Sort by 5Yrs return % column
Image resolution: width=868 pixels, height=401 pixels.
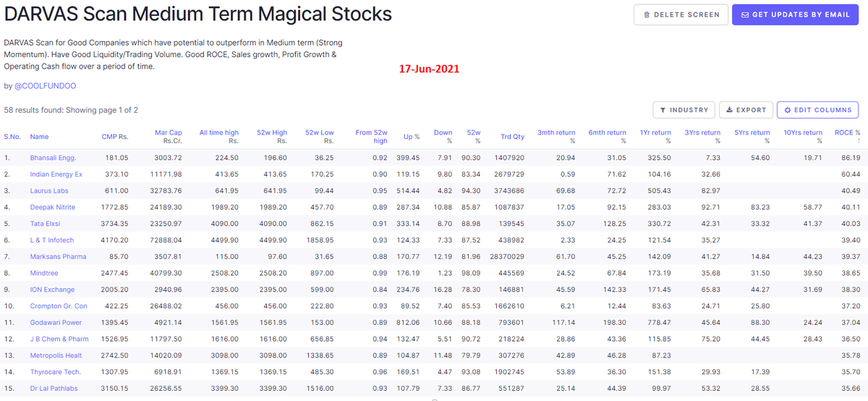coord(751,137)
